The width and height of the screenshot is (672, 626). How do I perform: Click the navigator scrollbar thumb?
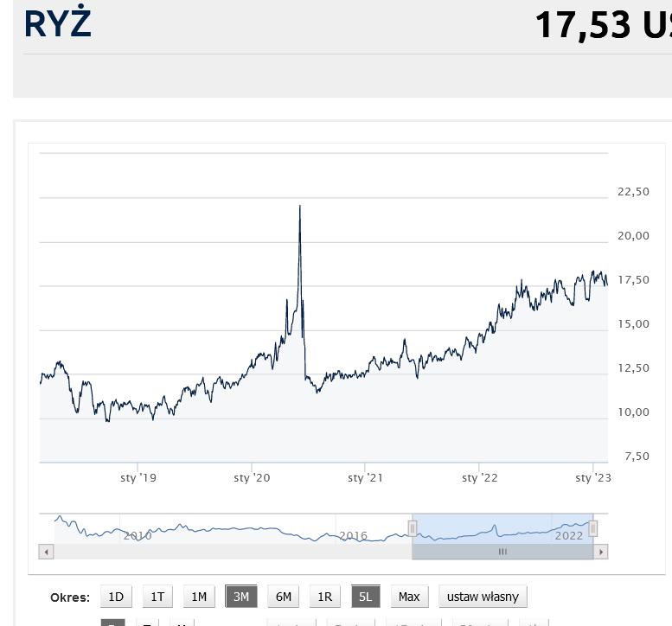(x=502, y=551)
